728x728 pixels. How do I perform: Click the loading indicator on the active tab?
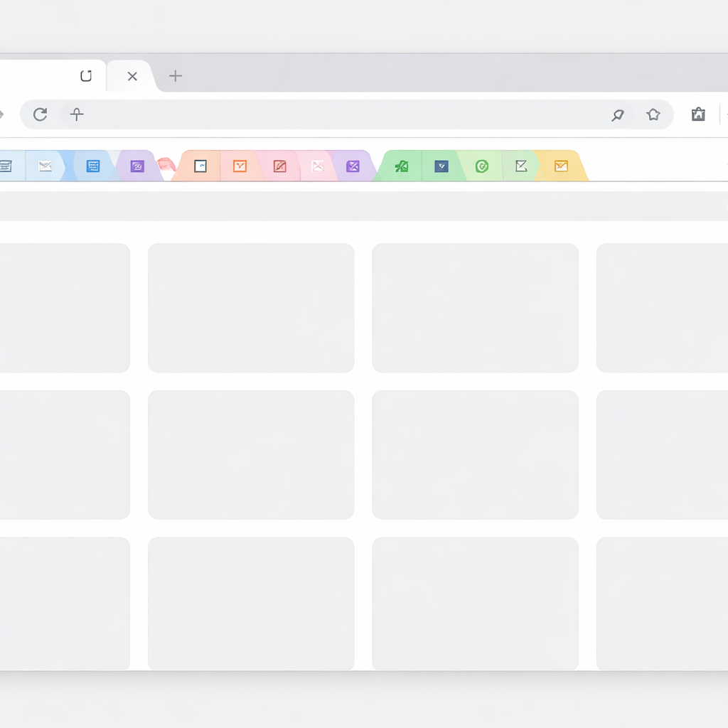click(86, 76)
